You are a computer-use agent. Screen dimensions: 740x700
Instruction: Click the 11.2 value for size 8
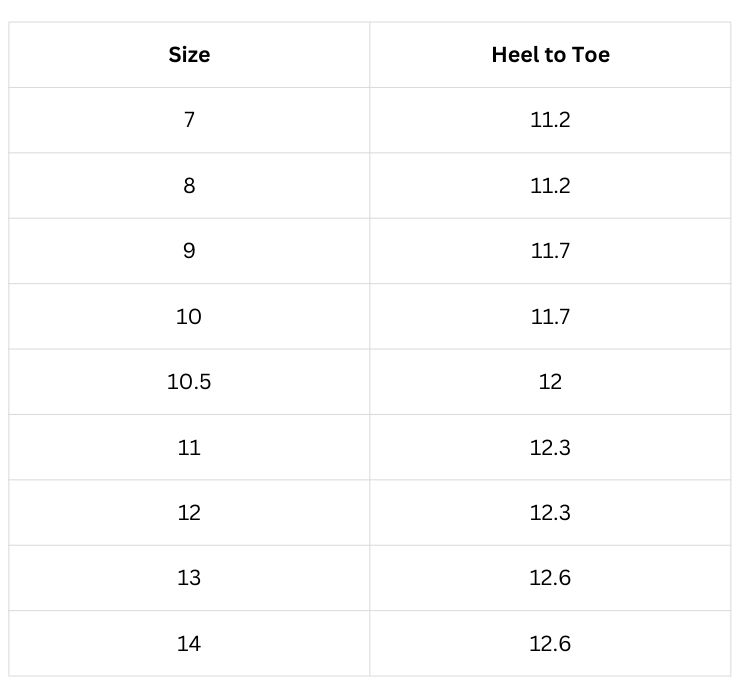[x=550, y=186]
